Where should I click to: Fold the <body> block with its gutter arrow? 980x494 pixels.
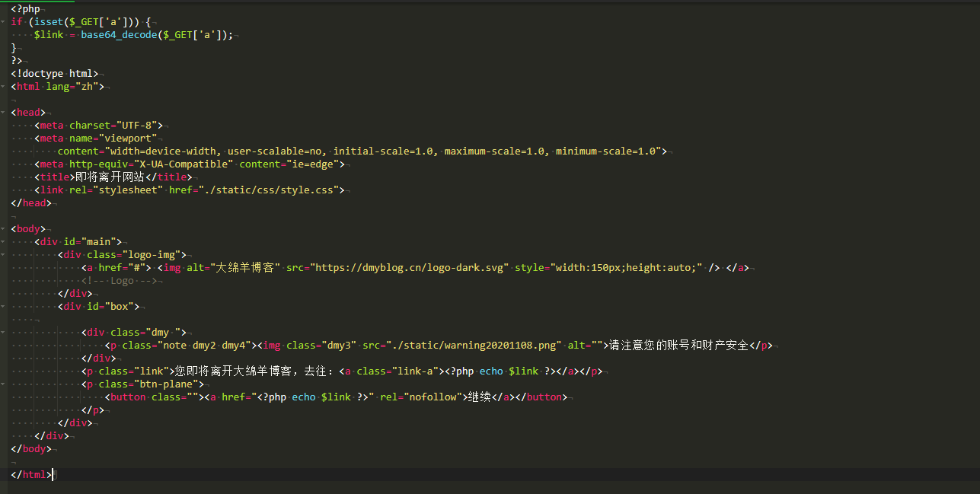[x=5, y=229]
